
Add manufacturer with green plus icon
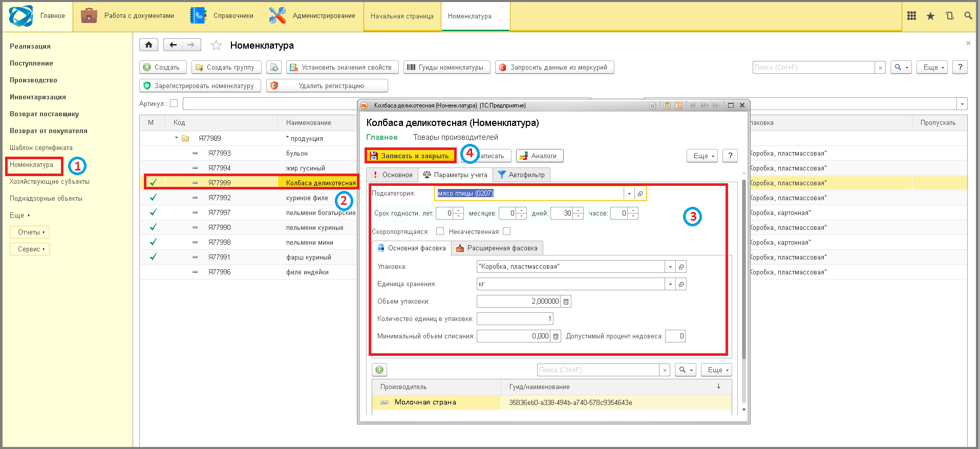(379, 370)
